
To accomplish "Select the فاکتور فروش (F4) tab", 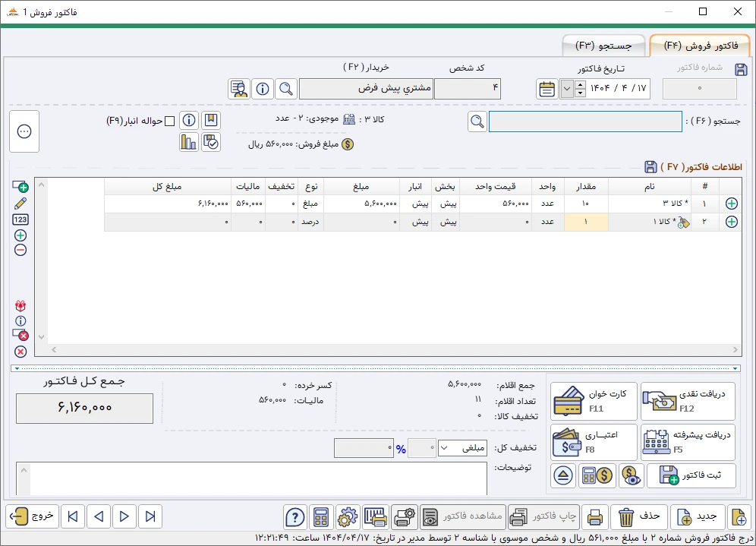I will pyautogui.click(x=701, y=46).
